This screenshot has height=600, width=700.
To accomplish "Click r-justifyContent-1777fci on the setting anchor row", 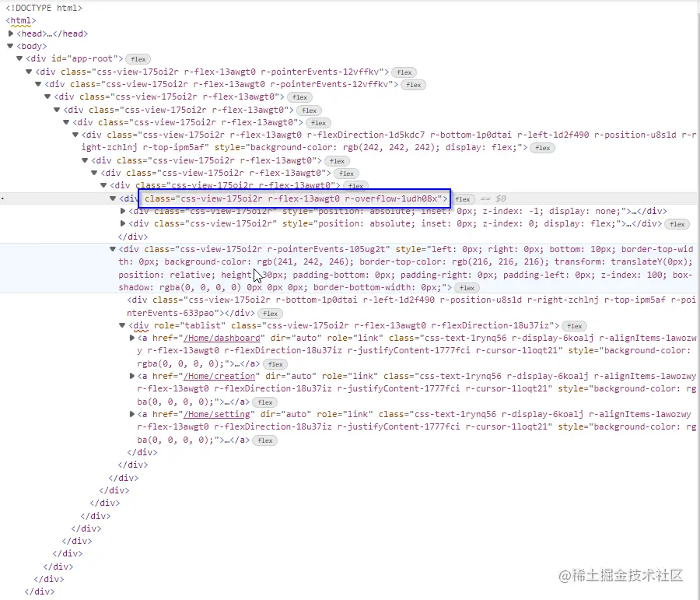I will pos(399,426).
